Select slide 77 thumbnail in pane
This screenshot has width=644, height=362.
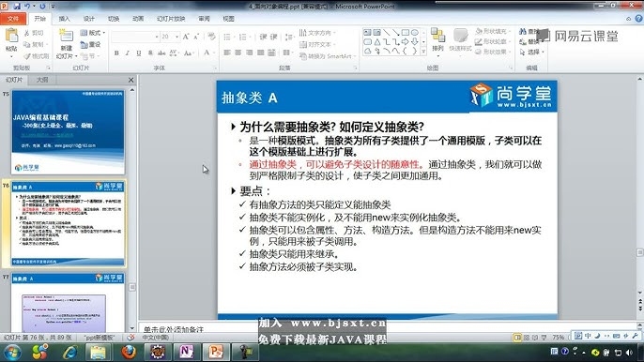(x=68, y=303)
